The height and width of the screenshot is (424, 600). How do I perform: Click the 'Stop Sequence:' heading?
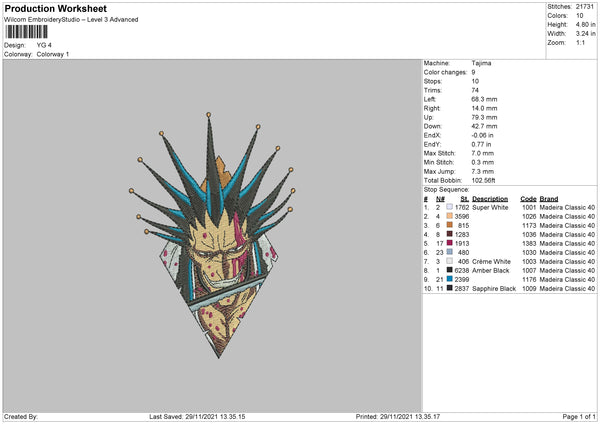[x=446, y=189]
